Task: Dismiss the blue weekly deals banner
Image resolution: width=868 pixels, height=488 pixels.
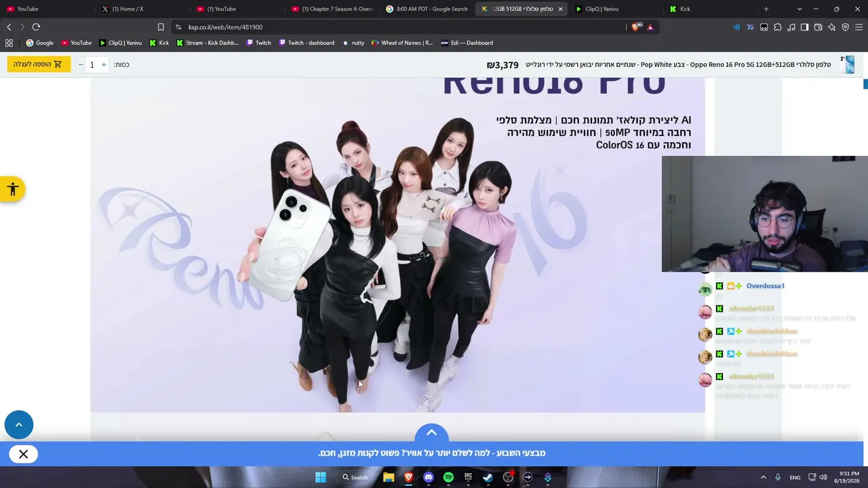Action: click(x=24, y=454)
